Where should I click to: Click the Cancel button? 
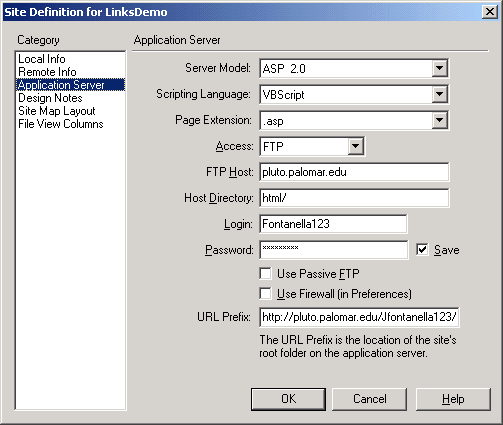pos(369,399)
